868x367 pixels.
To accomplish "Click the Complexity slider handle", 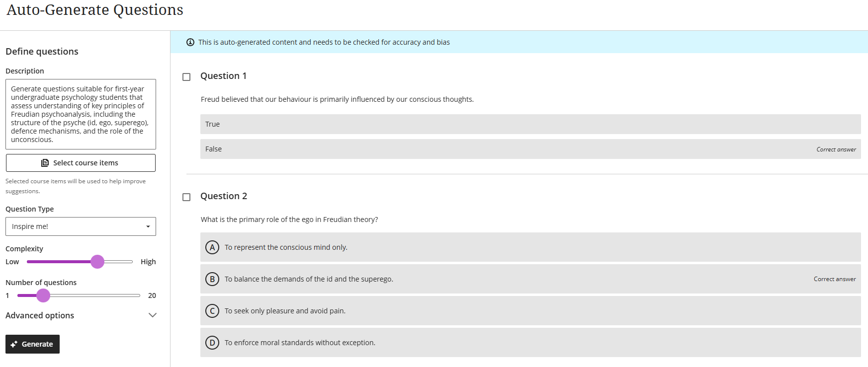I will (97, 262).
